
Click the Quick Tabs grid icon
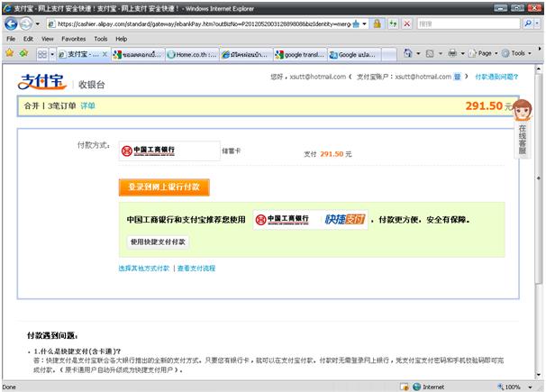(x=42, y=54)
